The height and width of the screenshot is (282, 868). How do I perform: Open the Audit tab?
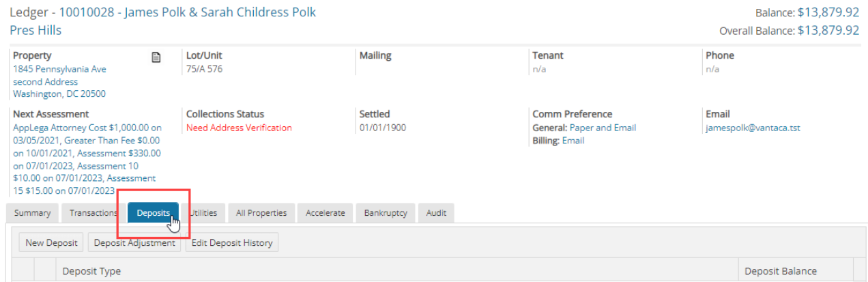coord(436,213)
